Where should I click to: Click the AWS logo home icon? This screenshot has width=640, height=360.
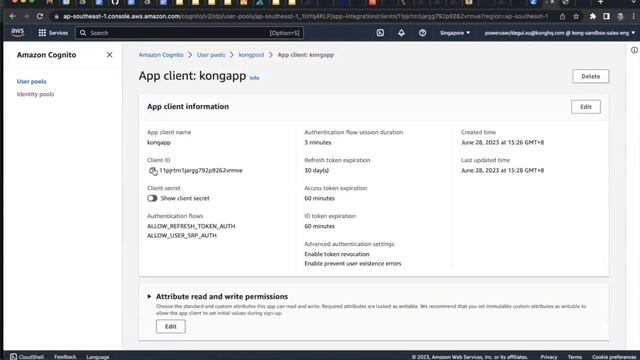(x=18, y=33)
